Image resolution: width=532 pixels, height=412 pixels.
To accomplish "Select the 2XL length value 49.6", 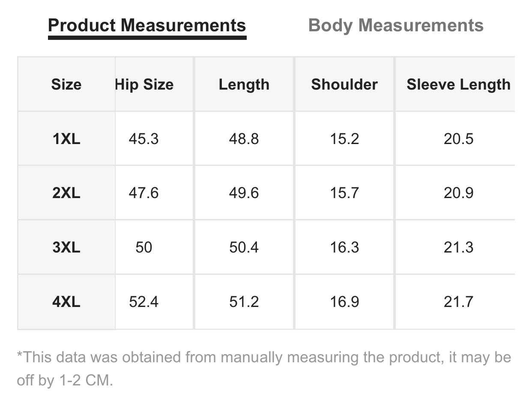I will [244, 193].
